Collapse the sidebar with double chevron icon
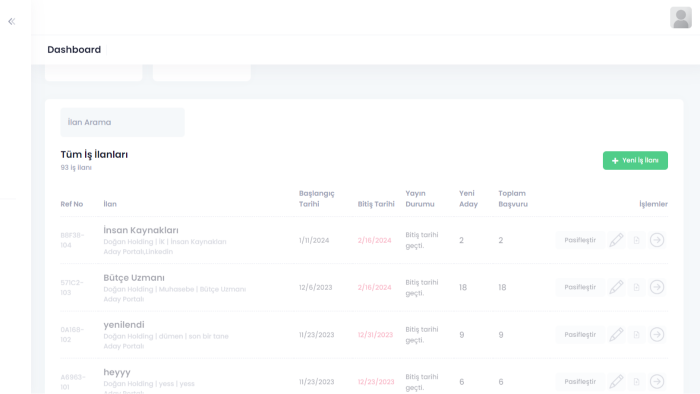Image resolution: width=700 pixels, height=394 pixels. 12,21
